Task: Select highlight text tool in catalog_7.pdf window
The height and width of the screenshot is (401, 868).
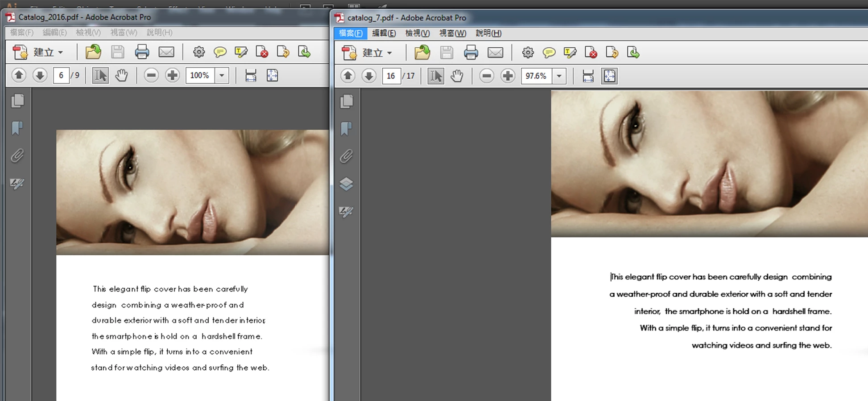Action: (570, 53)
